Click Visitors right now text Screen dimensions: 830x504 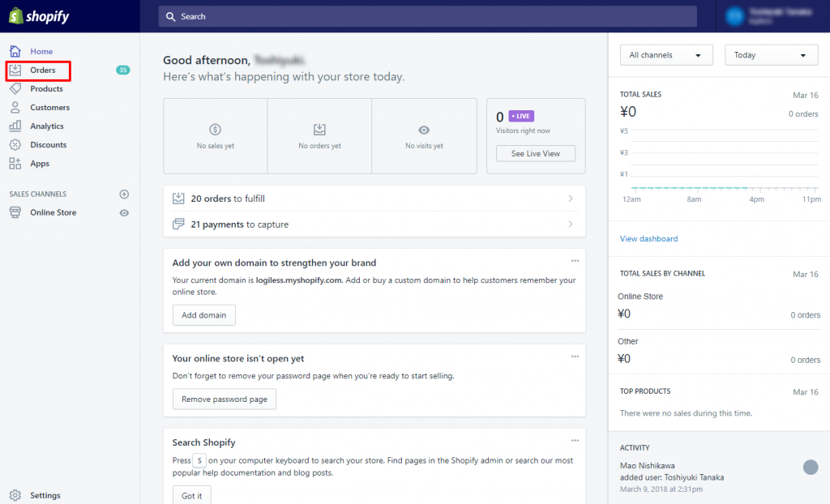tap(523, 130)
